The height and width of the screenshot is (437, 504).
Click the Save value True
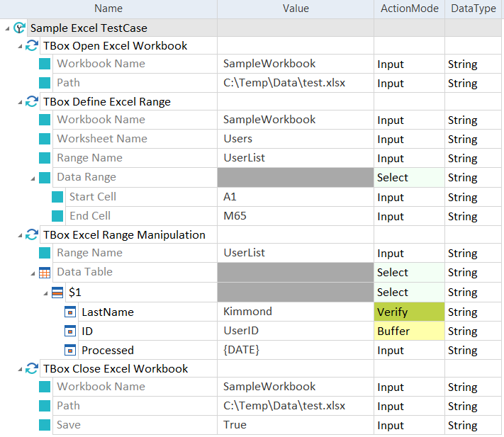click(x=235, y=425)
